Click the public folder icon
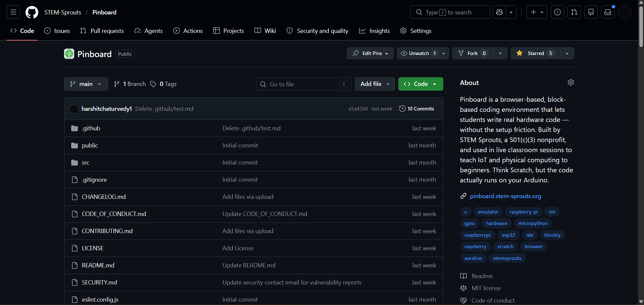The width and height of the screenshot is (644, 305). pos(75,145)
